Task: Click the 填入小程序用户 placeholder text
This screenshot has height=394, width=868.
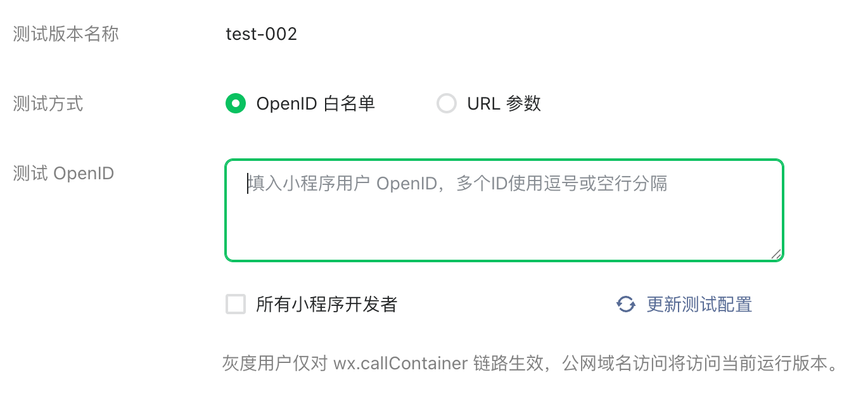Action: [x=309, y=184]
